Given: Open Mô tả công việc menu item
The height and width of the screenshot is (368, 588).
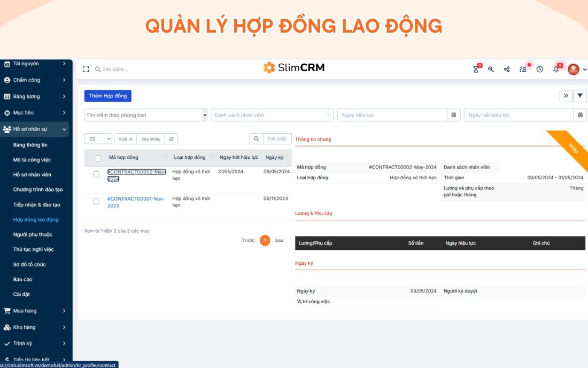Looking at the screenshot, I should coord(32,160).
